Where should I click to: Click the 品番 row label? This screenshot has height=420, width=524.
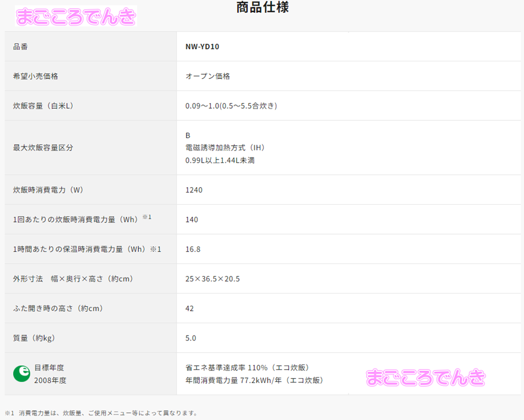(x=20, y=46)
